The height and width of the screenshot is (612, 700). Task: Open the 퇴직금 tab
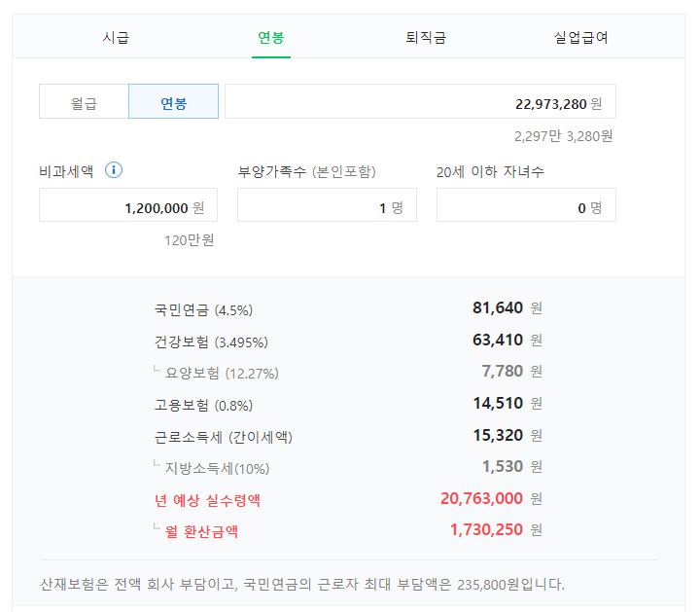pyautogui.click(x=426, y=37)
